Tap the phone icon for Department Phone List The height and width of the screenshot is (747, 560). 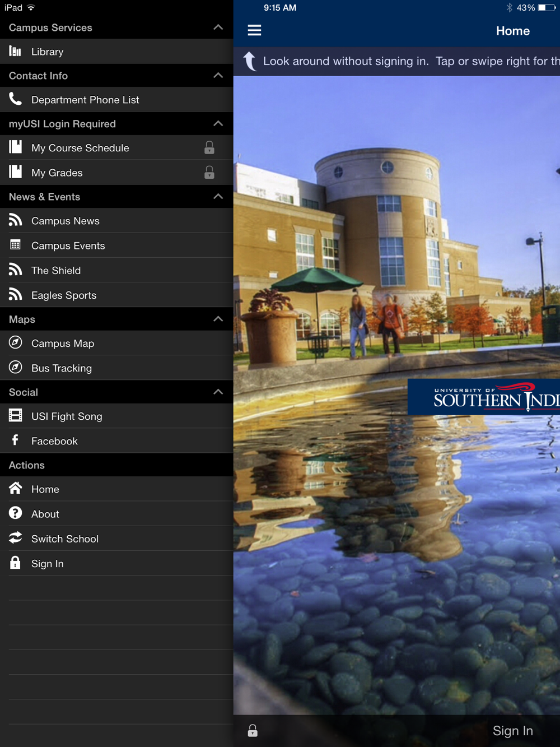point(16,99)
